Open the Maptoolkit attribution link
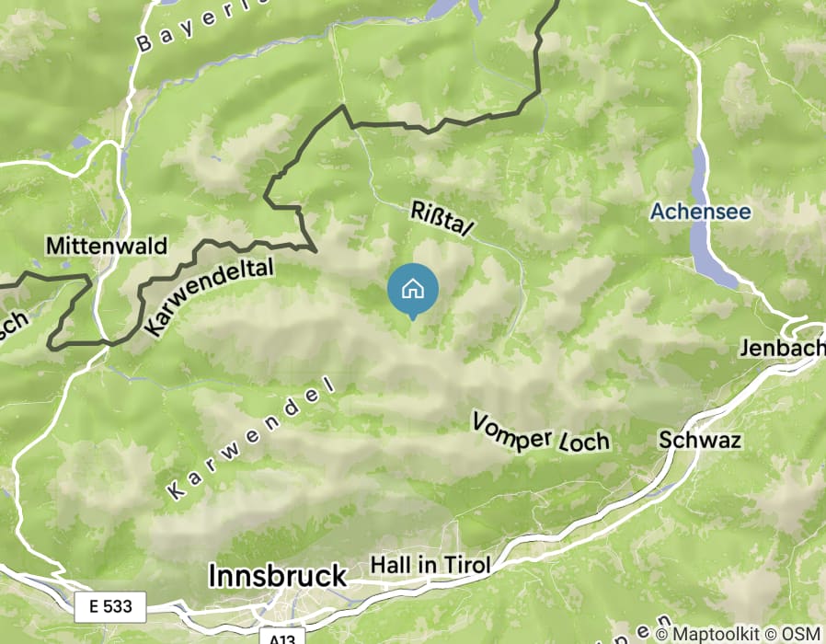Viewport: 826px width, 644px height. pyautogui.click(x=706, y=634)
